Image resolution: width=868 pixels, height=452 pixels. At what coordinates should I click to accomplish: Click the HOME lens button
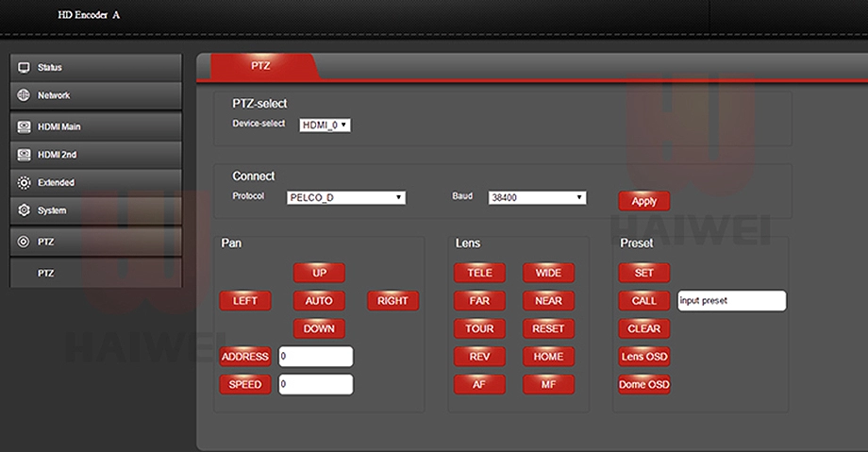[548, 357]
